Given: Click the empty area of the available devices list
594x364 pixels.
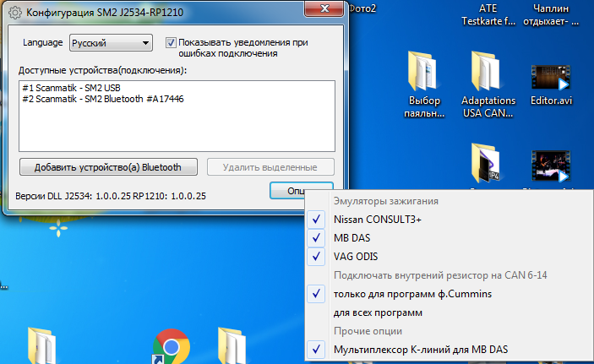Looking at the screenshot, I should point(177,128).
